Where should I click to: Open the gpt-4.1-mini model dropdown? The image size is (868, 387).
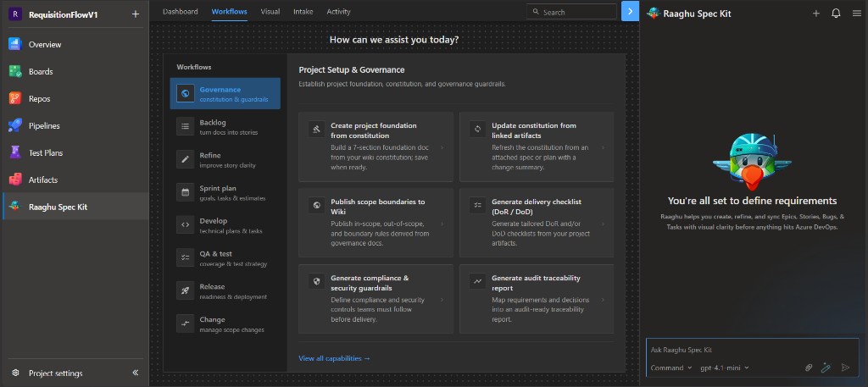(725, 368)
